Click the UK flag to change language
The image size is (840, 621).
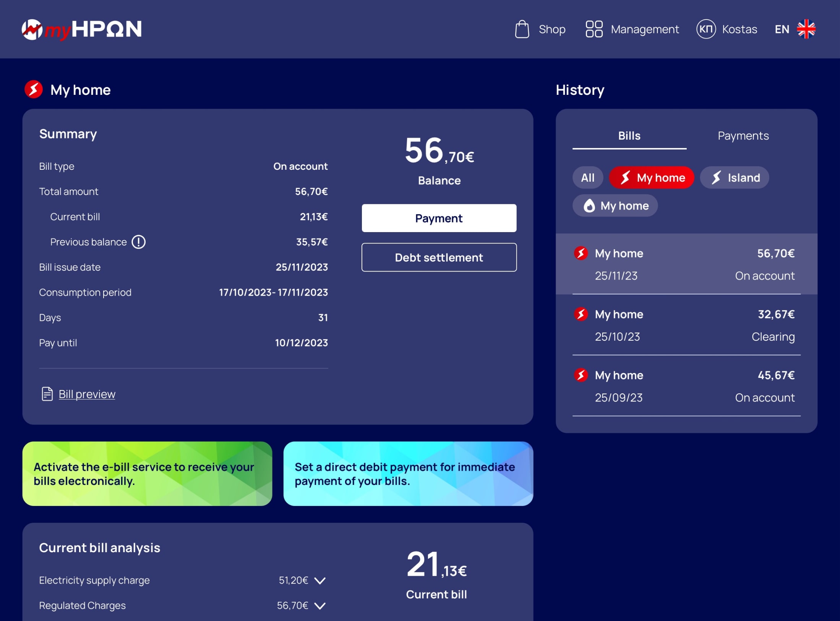(806, 28)
